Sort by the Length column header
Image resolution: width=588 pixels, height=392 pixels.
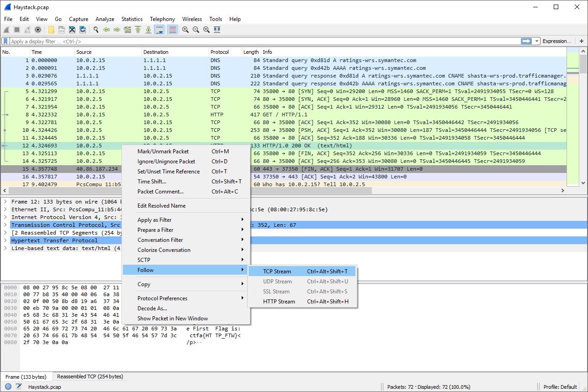(251, 52)
